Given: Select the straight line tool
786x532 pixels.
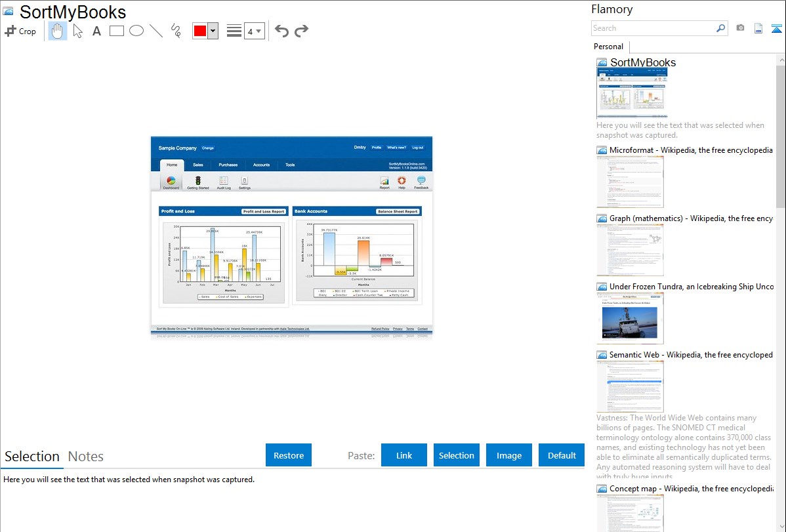Looking at the screenshot, I should (156, 31).
